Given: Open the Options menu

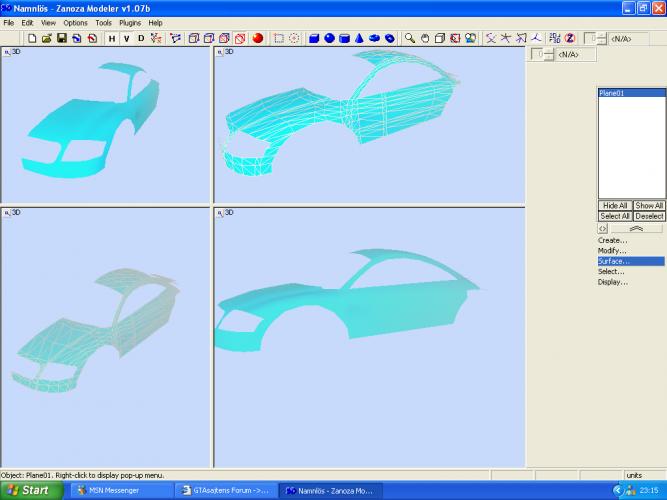Looking at the screenshot, I should click(x=75, y=22).
